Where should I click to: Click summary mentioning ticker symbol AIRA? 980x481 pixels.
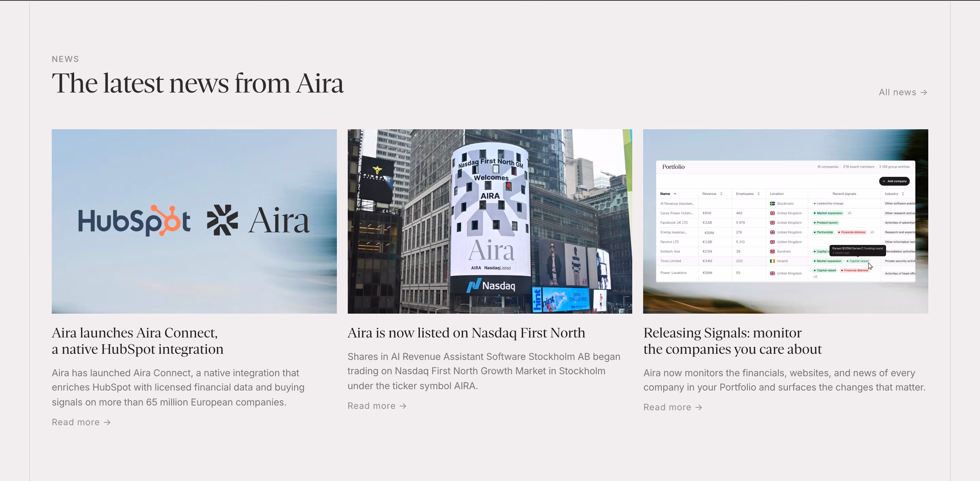(484, 371)
